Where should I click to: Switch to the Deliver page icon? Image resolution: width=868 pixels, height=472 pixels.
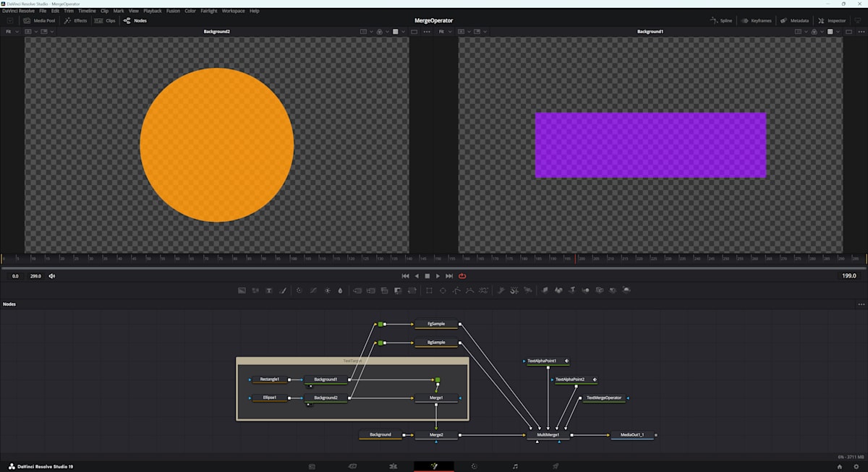pyautogui.click(x=556, y=467)
